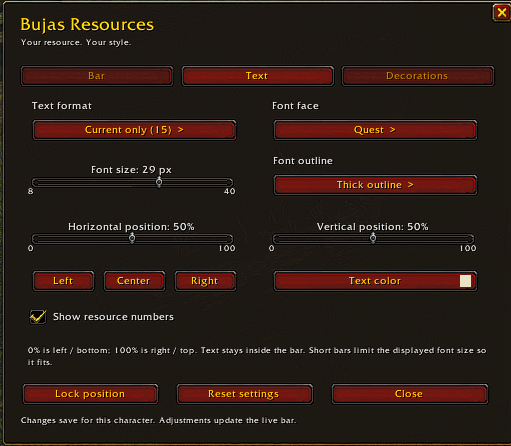Click the 'Changes save for this character' note
Viewport: 511px width, 446px height.
[158, 421]
